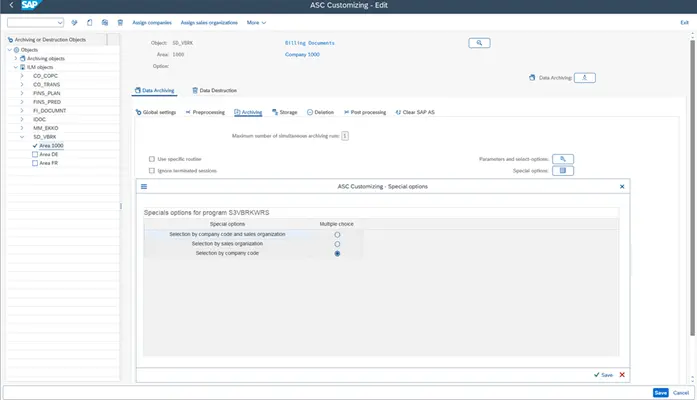Click Assign companies in toolbar
The height and width of the screenshot is (400, 697).
pos(152,23)
